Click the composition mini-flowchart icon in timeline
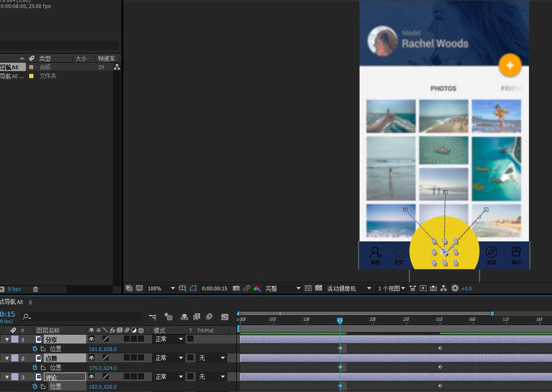The image size is (552, 392). (x=152, y=317)
